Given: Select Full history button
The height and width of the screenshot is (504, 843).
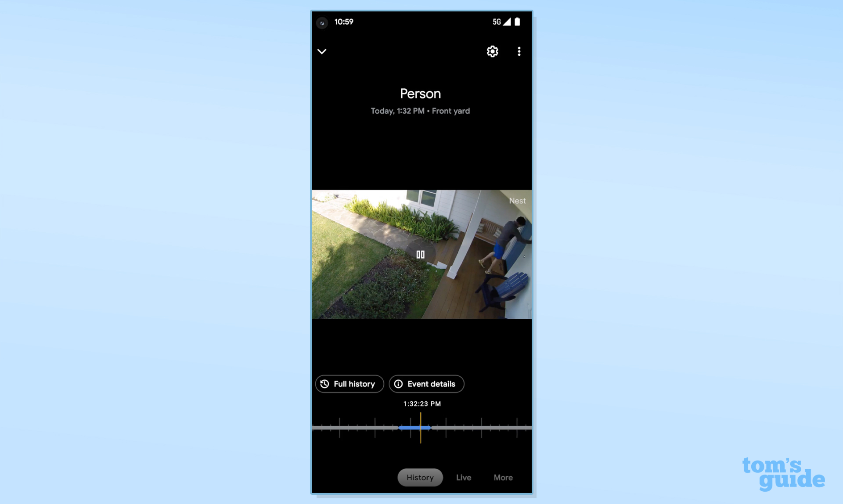Looking at the screenshot, I should click(349, 384).
